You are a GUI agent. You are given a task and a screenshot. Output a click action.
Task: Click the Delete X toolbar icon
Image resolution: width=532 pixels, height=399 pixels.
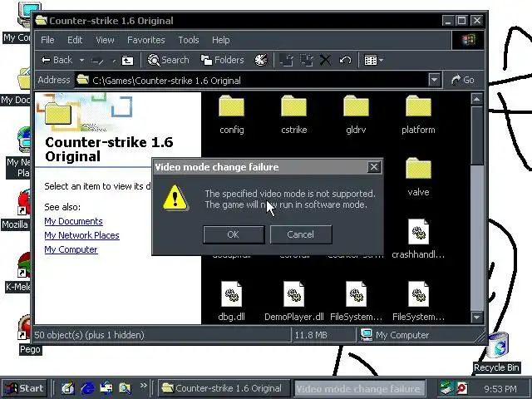(x=325, y=61)
